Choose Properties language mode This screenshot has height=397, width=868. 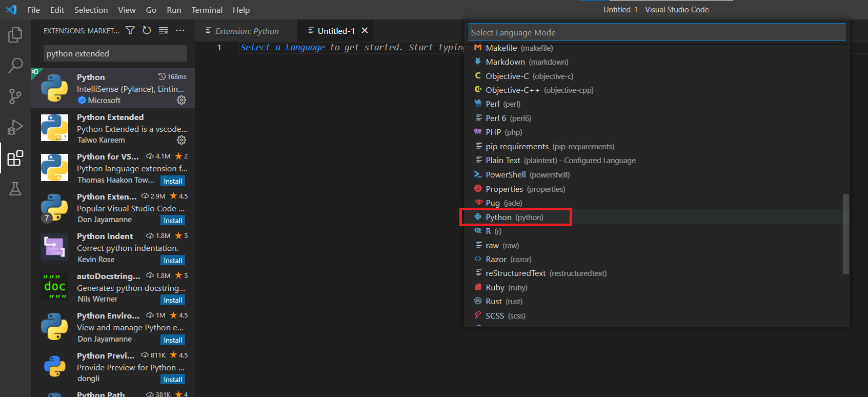coord(657,189)
